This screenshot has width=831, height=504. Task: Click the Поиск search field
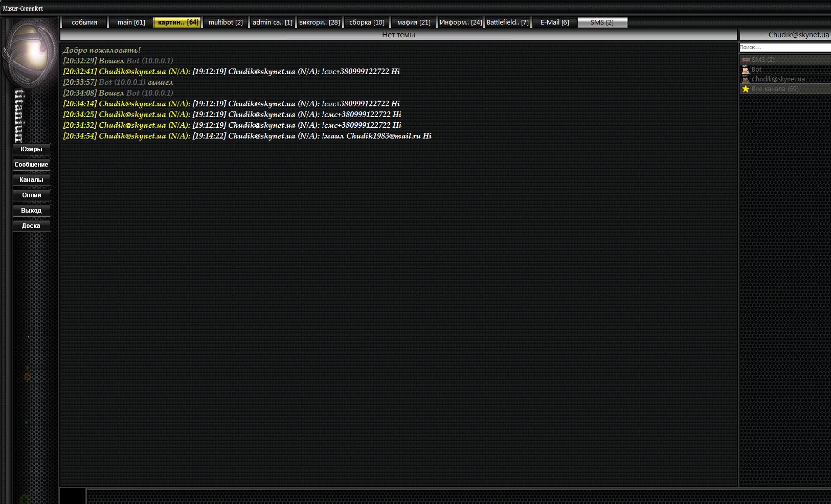[x=784, y=47]
